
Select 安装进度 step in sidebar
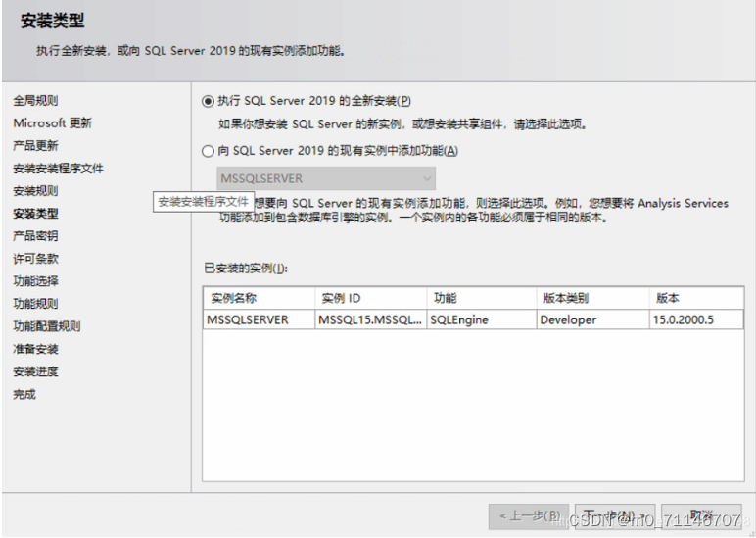[35, 372]
